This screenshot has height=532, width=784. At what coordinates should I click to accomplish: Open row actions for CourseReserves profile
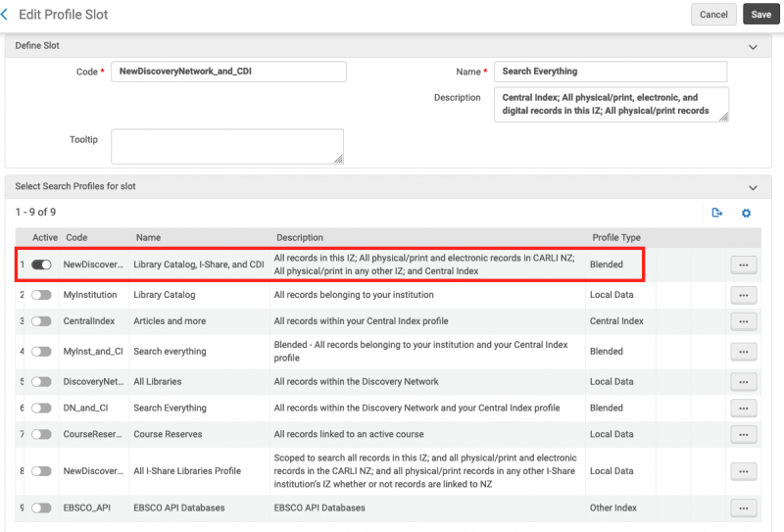(744, 434)
